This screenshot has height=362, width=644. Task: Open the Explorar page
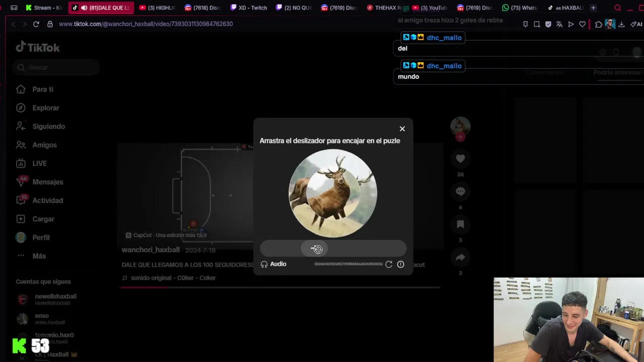[46, 108]
